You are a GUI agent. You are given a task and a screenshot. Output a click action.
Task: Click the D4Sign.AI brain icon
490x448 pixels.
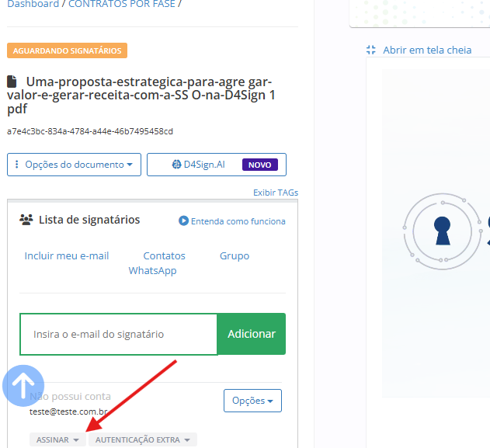(x=176, y=165)
